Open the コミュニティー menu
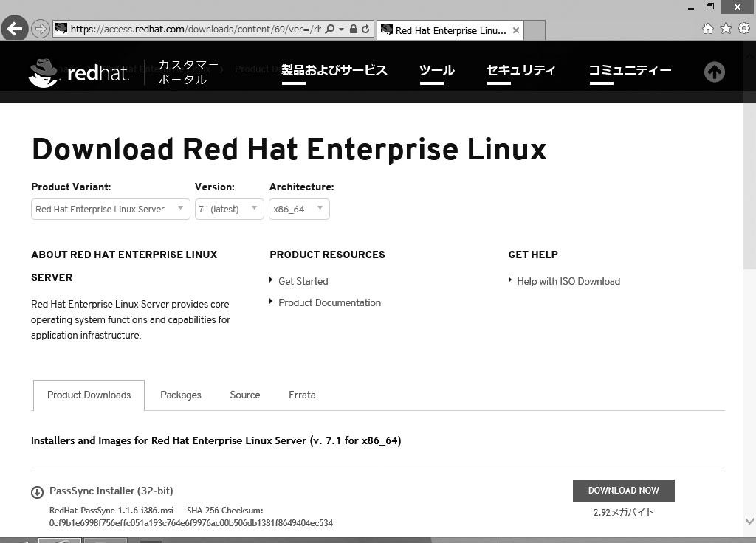The height and width of the screenshot is (543, 756). point(630,70)
